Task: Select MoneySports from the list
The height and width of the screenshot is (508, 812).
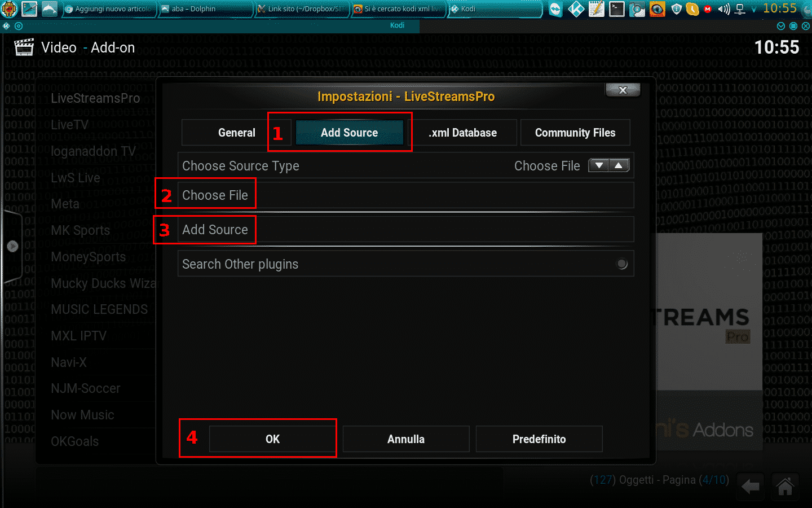Action: [88, 257]
